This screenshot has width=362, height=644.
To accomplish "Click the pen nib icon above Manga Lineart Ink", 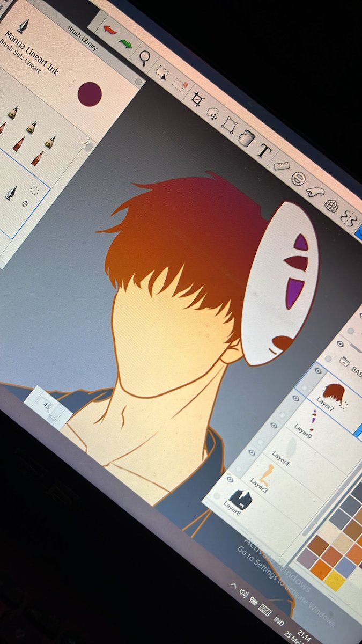I will coord(24,26).
